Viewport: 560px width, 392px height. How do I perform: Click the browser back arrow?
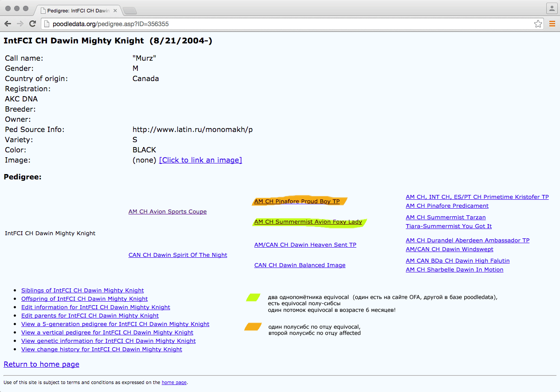coord(8,24)
